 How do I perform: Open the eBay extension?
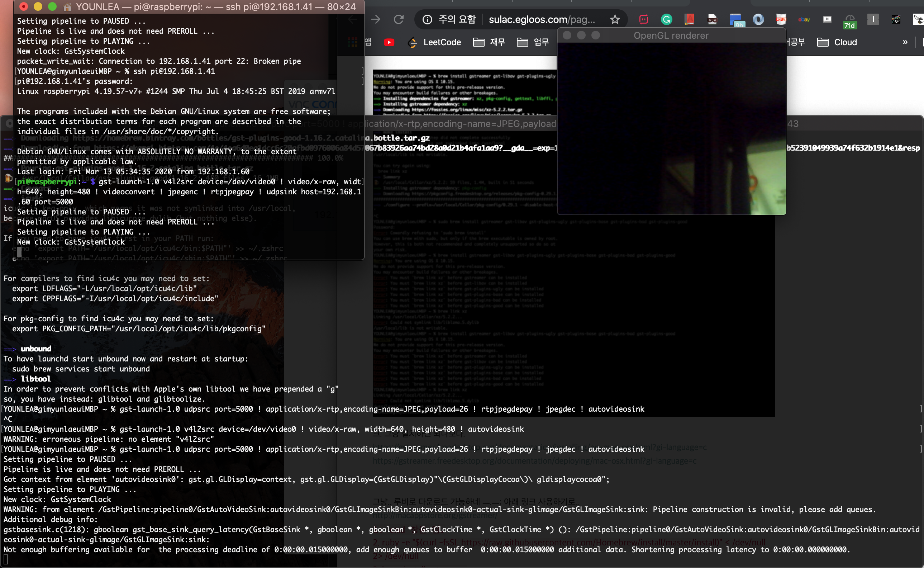(804, 19)
